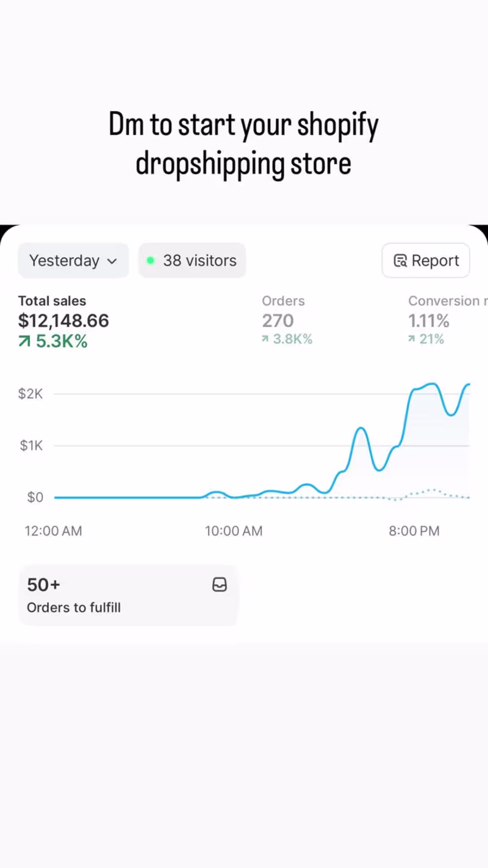Click the sales chart peak near 8:00 PM
Screen dimensions: 488x868
pyautogui.click(x=431, y=385)
